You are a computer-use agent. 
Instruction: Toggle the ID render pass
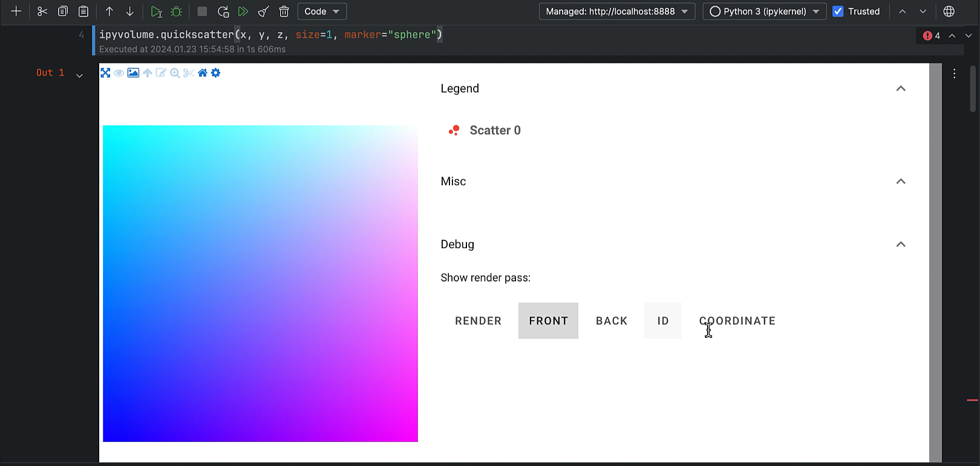pos(663,321)
